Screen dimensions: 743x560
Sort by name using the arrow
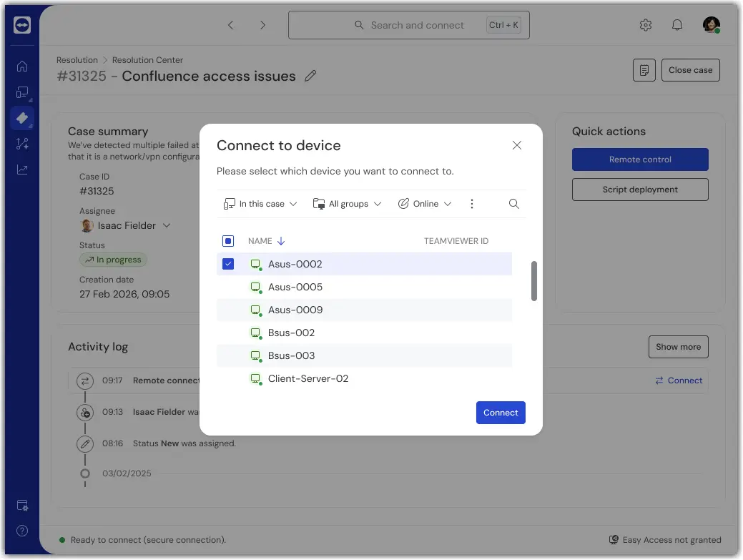[281, 241]
